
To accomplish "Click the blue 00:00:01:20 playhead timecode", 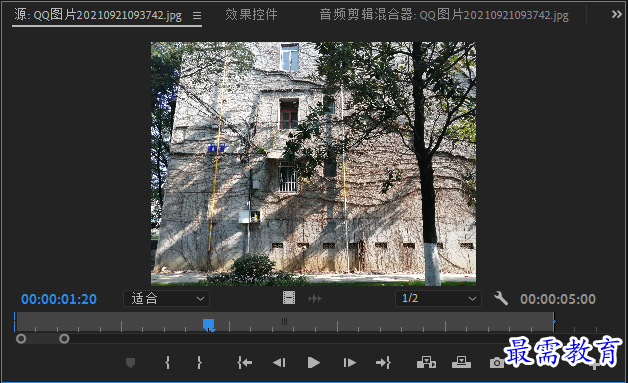I will (59, 299).
